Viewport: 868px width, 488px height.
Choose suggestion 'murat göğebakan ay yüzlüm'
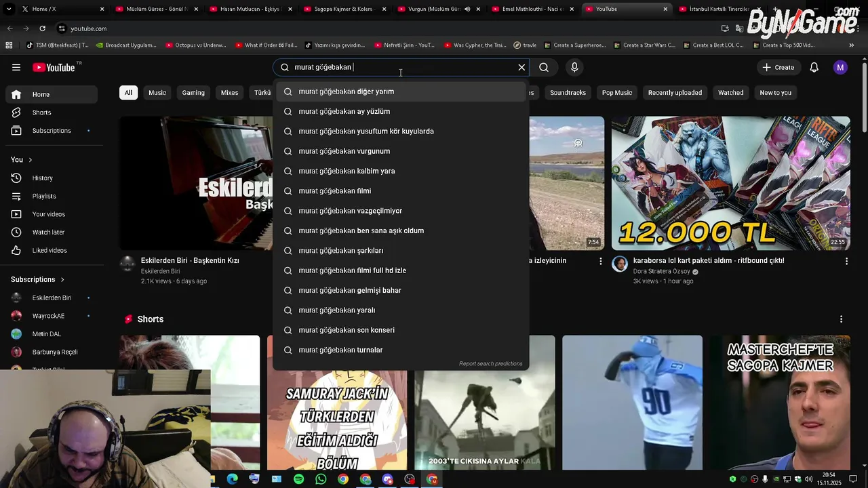tap(401, 111)
